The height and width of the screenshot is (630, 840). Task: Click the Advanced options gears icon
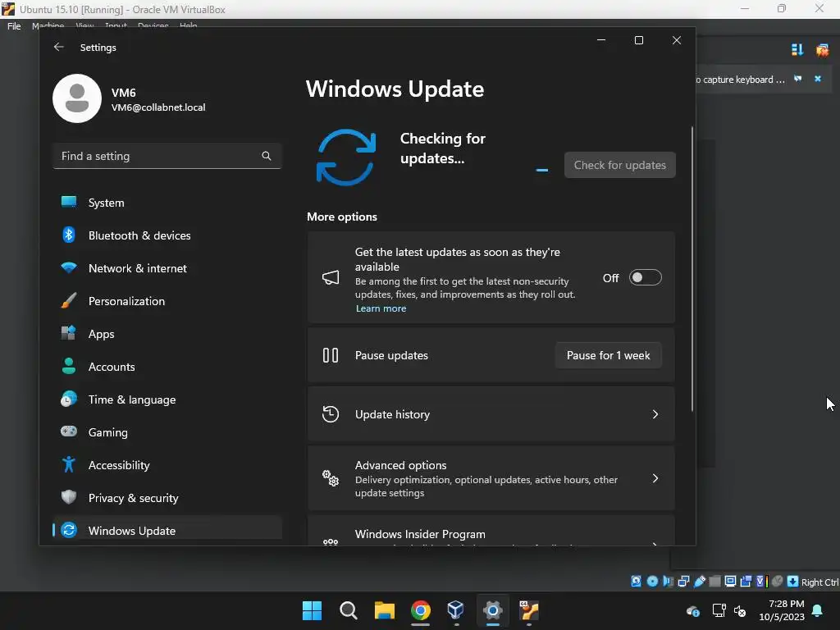pyautogui.click(x=331, y=478)
